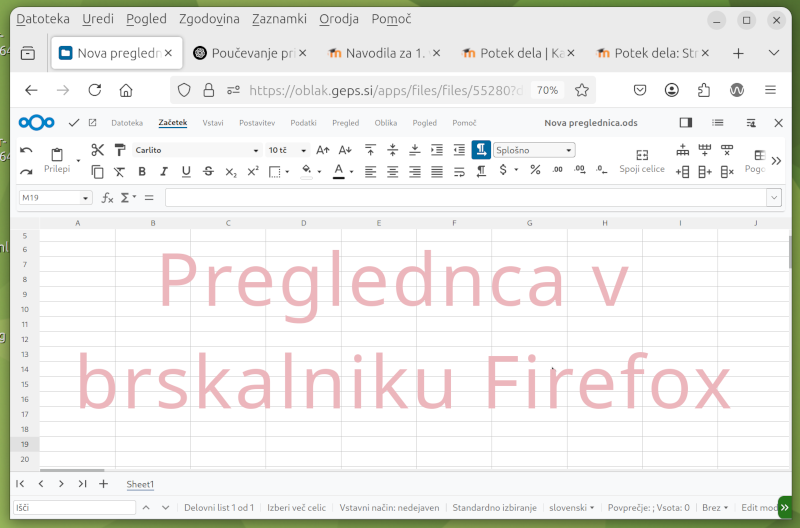Click the Prilepi paste button
This screenshot has width=800, height=528.
point(57,161)
